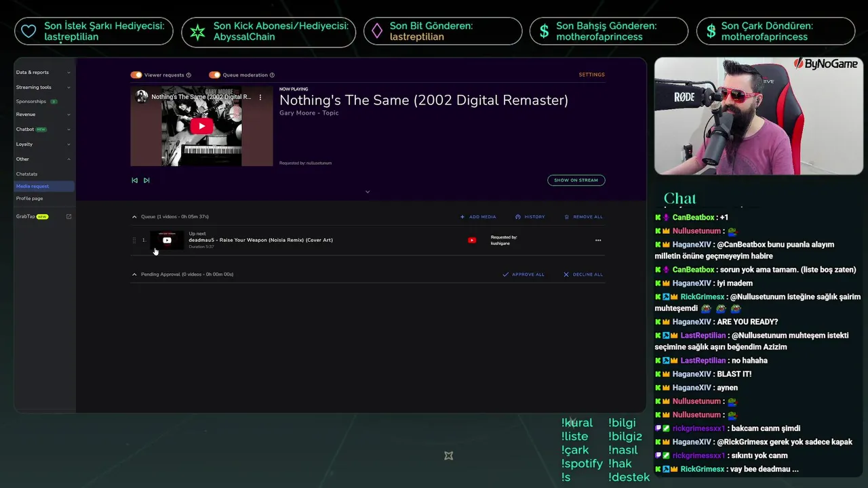Viewport: 868px width, 488px height.
Task: Click DECLINE ALL pending requests
Action: click(583, 274)
